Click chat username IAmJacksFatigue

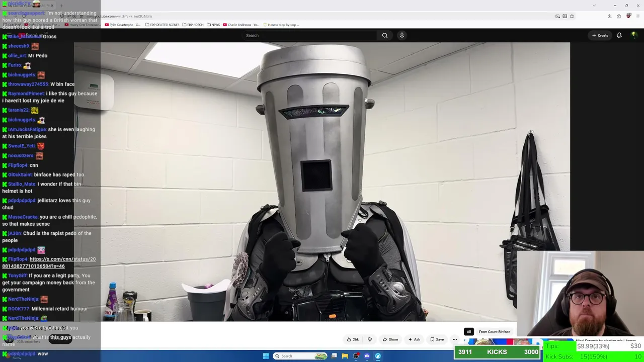(x=27, y=129)
